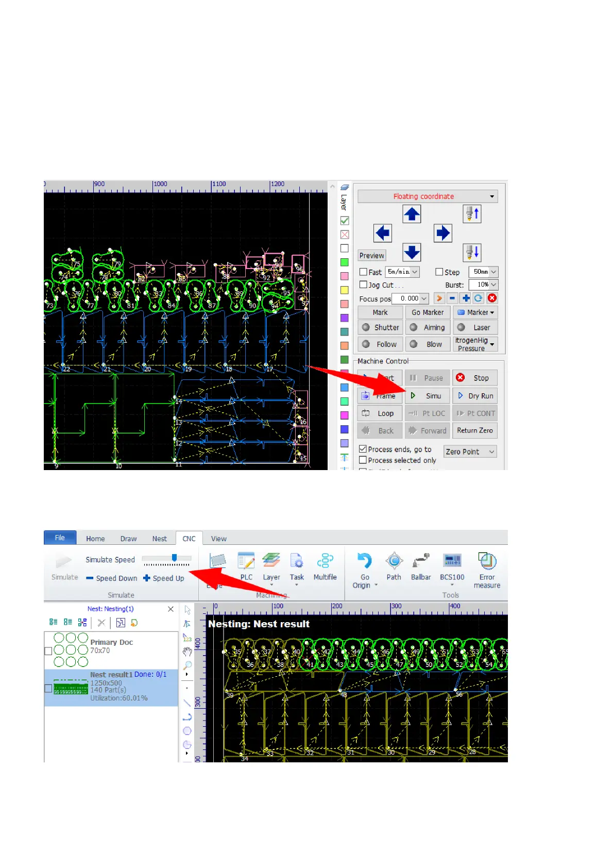Raise the cutting head with the Z-up icon
This screenshot has width=613, height=868.
472,213
